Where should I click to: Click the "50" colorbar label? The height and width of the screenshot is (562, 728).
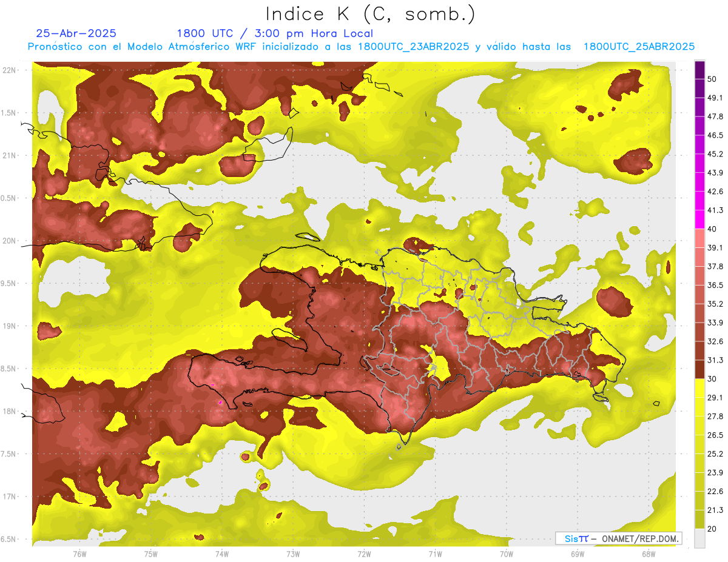coord(712,79)
